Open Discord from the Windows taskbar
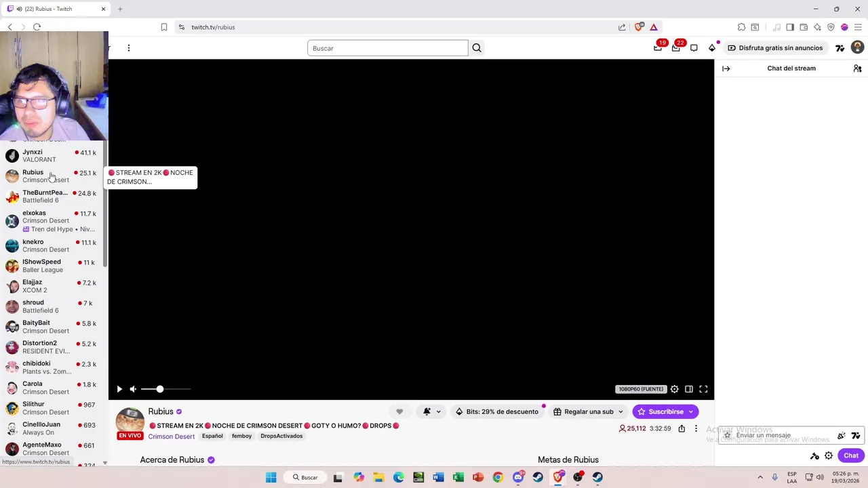868x488 pixels. point(518,477)
